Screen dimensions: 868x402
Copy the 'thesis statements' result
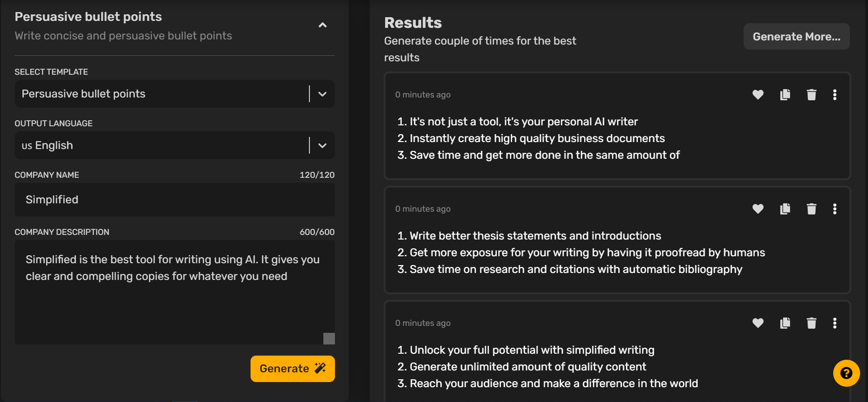coord(785,209)
